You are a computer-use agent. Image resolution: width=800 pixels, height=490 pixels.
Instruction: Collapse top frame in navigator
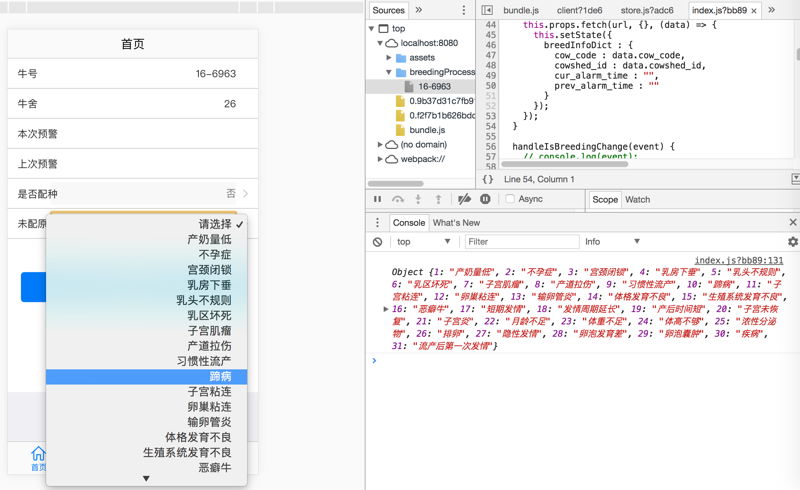pos(371,29)
